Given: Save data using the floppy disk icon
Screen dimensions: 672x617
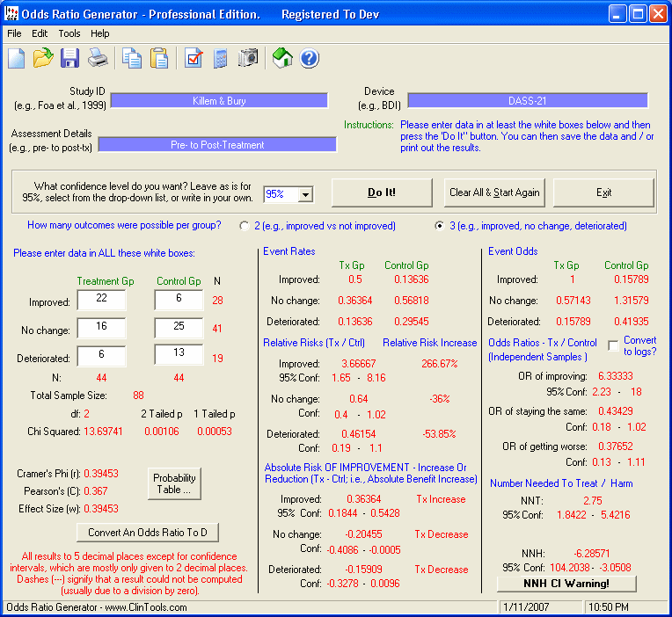Looking at the screenshot, I should (x=69, y=59).
